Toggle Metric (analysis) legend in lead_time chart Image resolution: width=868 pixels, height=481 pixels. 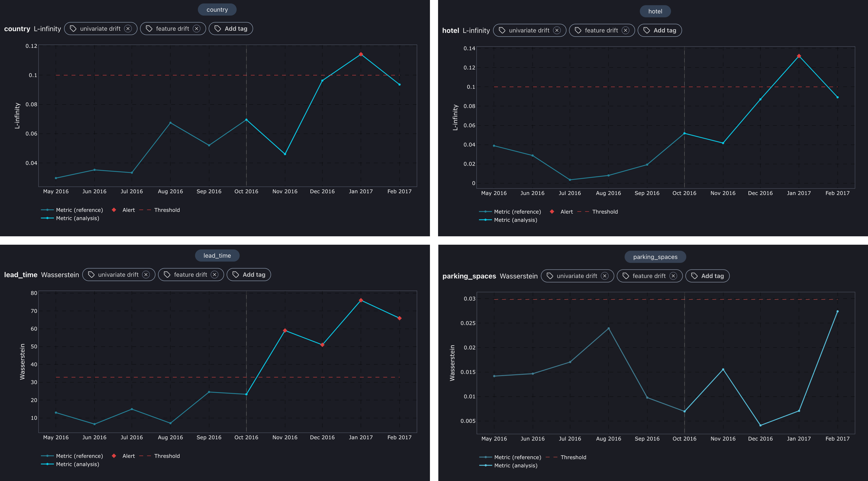point(77,464)
